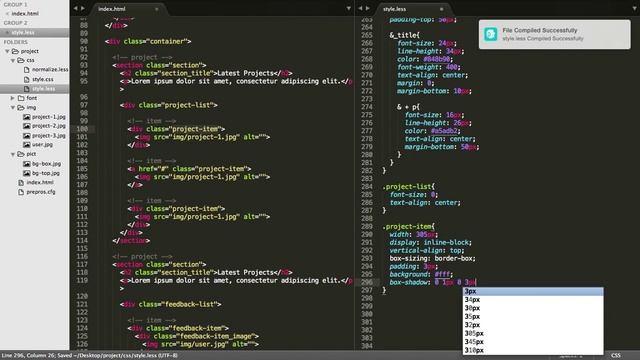Image resolution: width=640 pixels, height=360 pixels.
Task: Click the #848b98 color value
Action: [437, 59]
